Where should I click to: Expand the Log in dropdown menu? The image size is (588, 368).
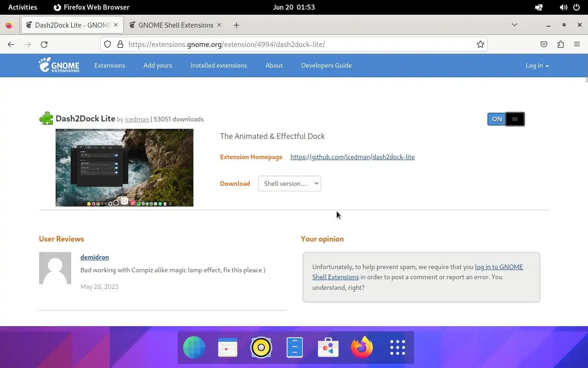coord(537,65)
